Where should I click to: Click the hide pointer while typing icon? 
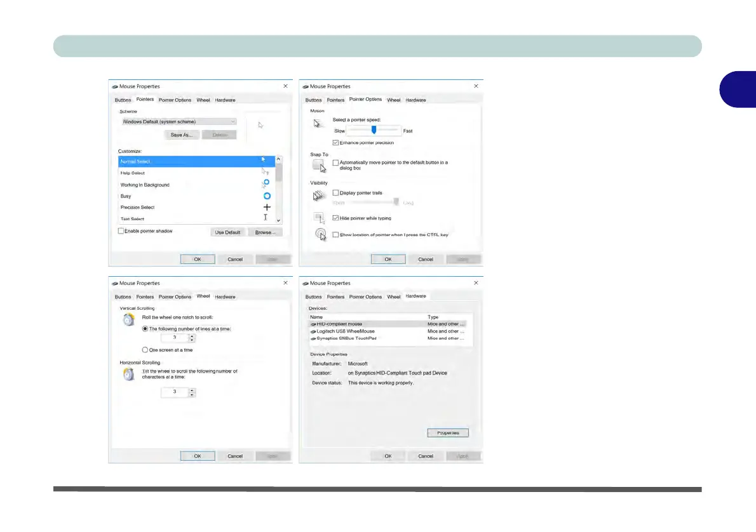pos(319,218)
